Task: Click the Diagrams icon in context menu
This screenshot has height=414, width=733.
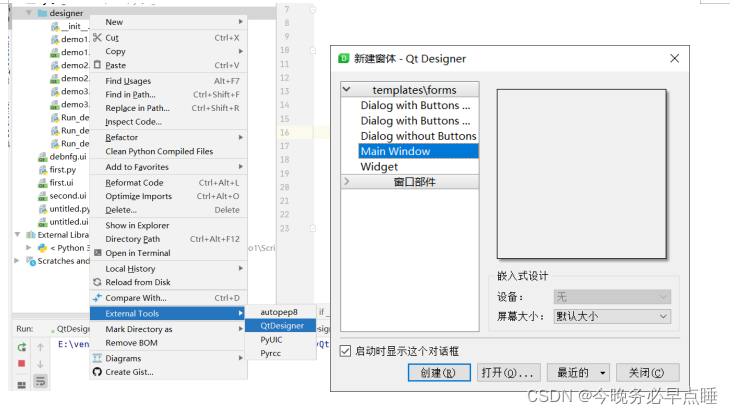Action: pyautogui.click(x=97, y=358)
